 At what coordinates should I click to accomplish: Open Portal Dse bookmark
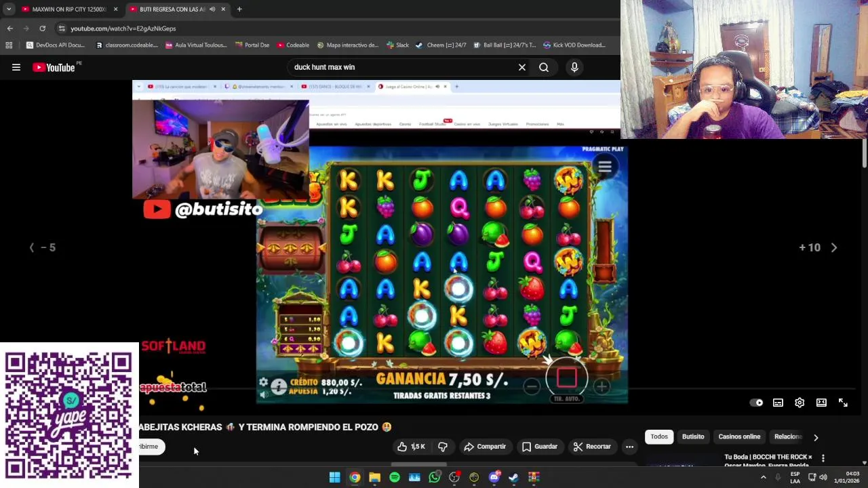pyautogui.click(x=252, y=45)
